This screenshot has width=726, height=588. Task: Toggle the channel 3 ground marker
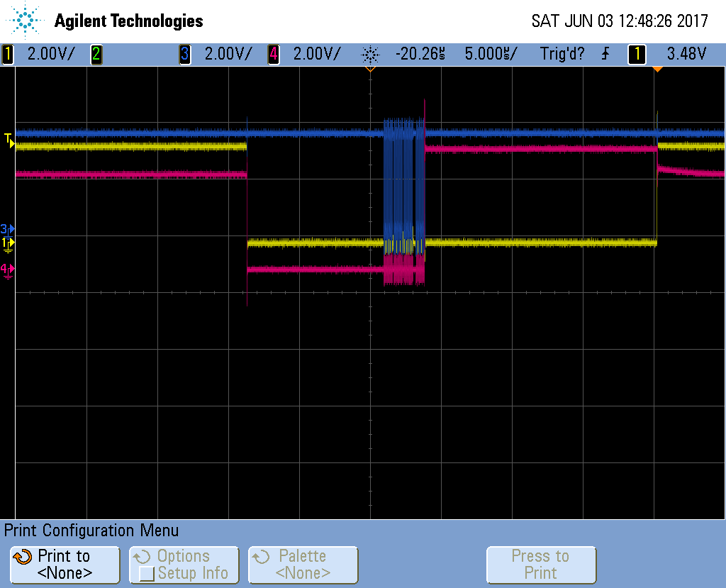[x=6, y=229]
